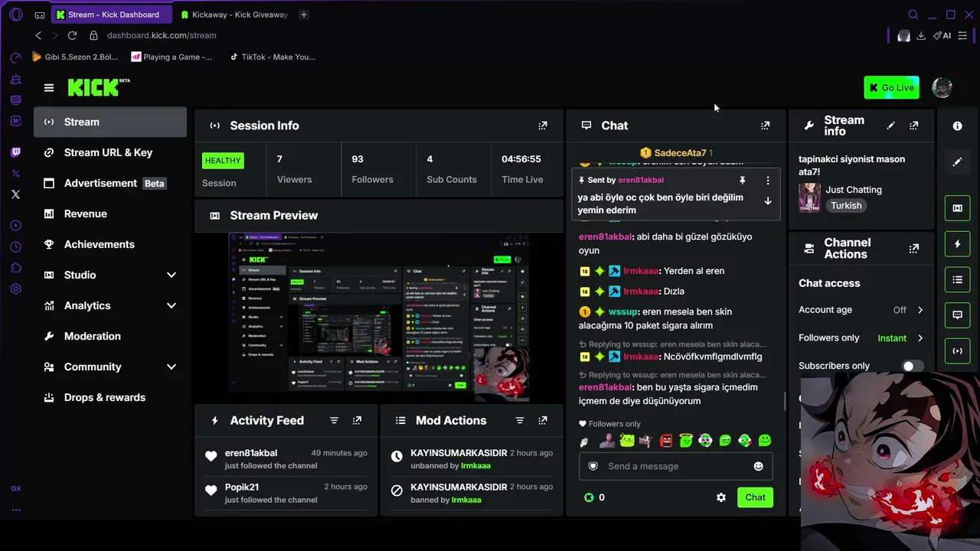Click the Go Live button
This screenshot has height=551, width=980.
[x=891, y=87]
